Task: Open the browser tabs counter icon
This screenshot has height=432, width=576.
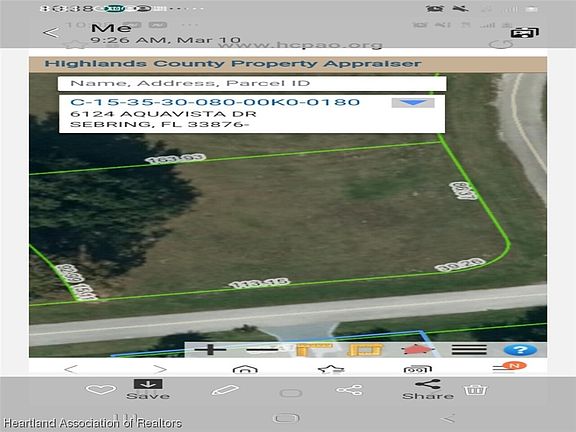Action: [x=417, y=369]
